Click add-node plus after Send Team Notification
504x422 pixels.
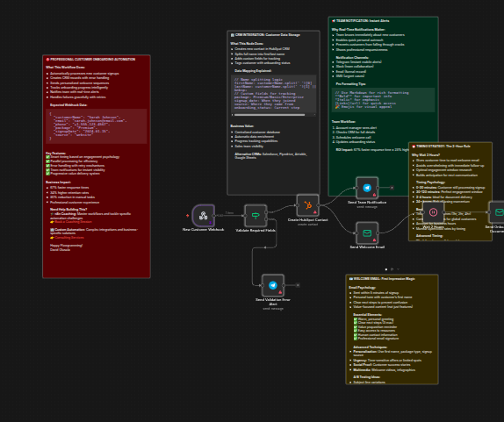(392, 188)
